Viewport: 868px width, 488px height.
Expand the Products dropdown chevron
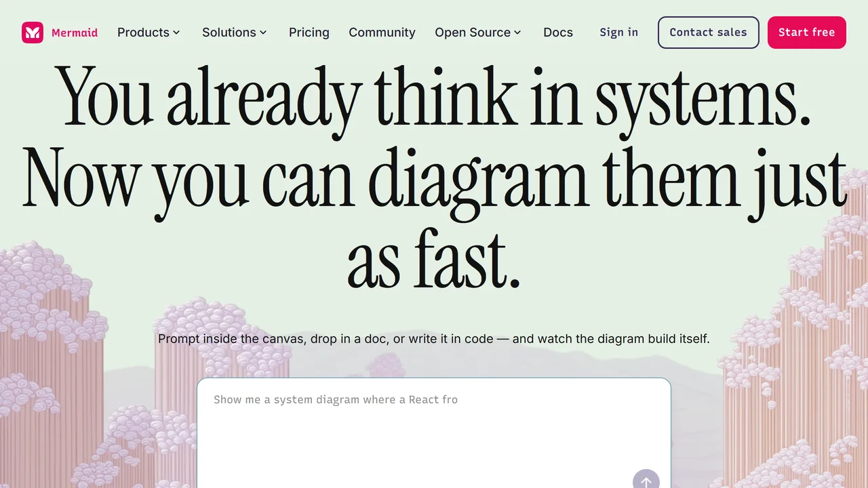(176, 33)
